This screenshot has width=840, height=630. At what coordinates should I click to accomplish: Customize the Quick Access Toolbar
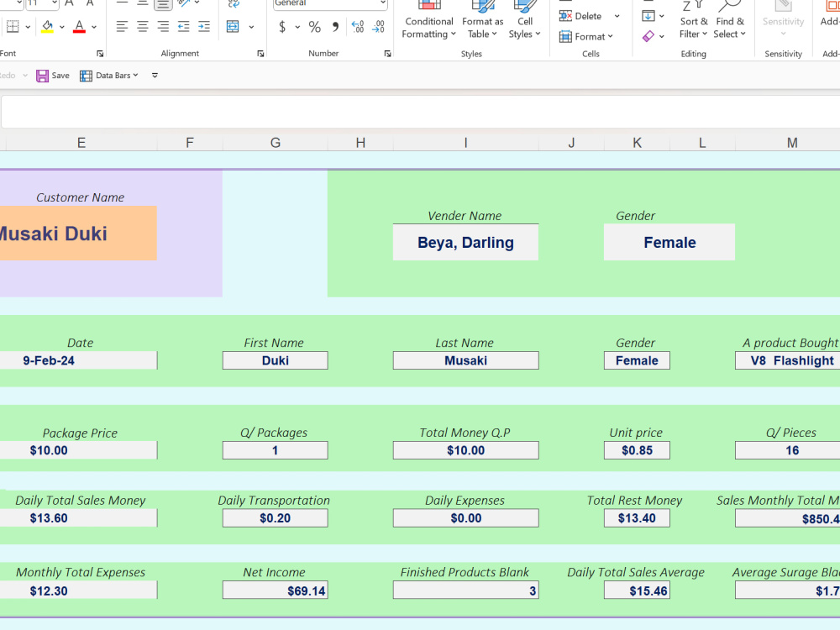(x=155, y=76)
